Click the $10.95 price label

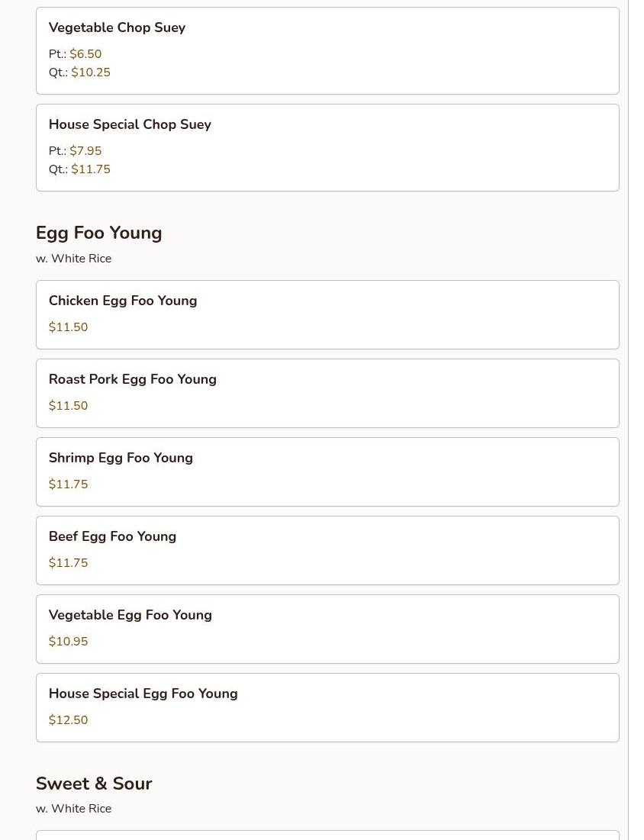(x=68, y=641)
